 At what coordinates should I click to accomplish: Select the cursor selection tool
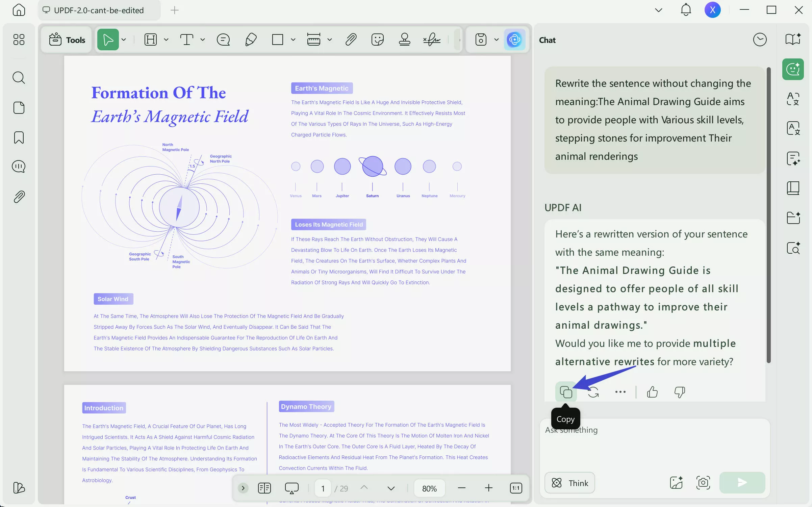(x=108, y=40)
